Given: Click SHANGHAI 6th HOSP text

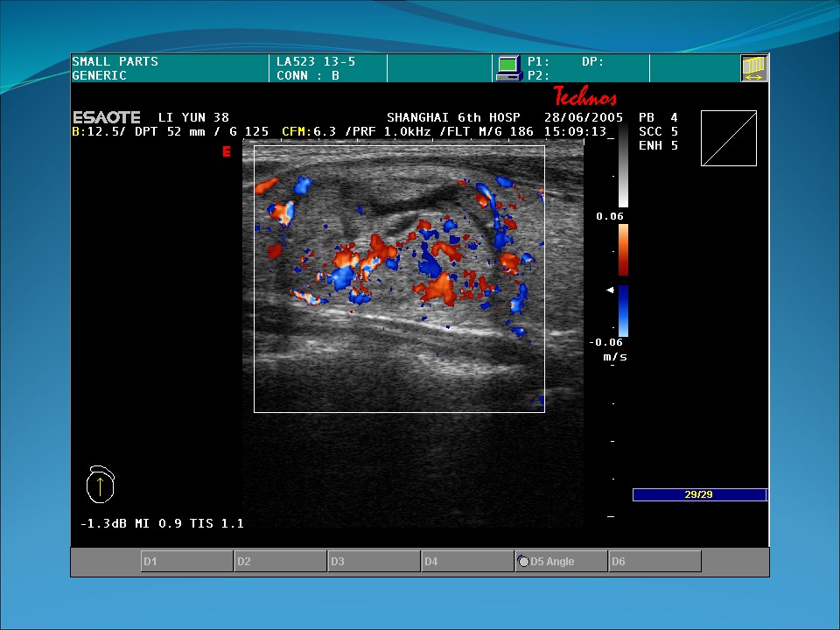Looking at the screenshot, I should point(454,117).
